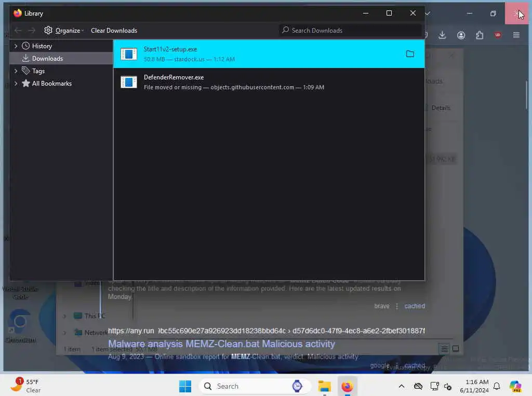
Task: Select All Bookmarks in the sidebar
Action: point(51,84)
